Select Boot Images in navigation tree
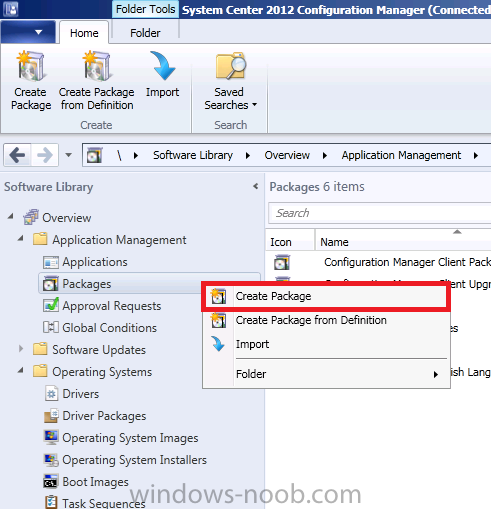The width and height of the screenshot is (491, 509). point(95,482)
